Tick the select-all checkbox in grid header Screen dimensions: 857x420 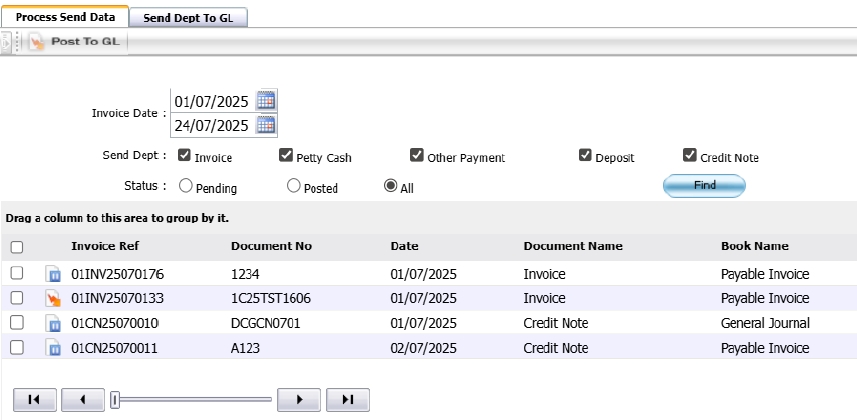point(17,247)
